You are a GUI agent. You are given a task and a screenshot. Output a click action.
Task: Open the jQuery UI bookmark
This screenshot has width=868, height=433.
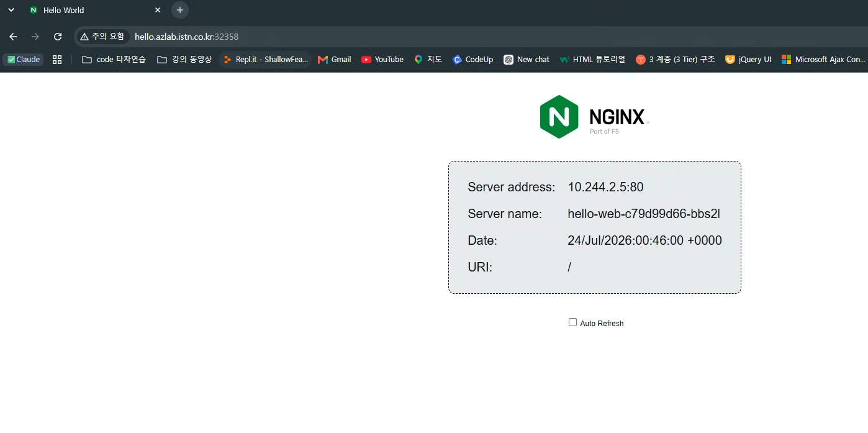[x=748, y=60]
